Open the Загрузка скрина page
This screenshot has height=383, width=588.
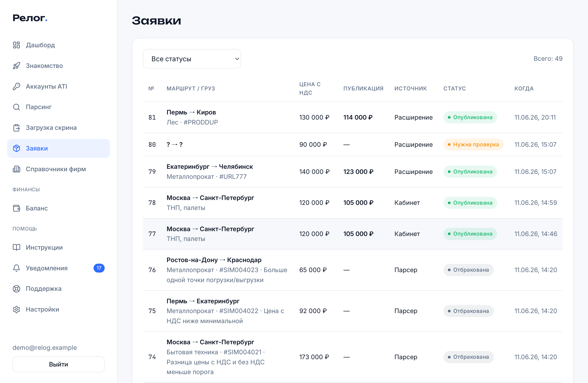pyautogui.click(x=59, y=128)
